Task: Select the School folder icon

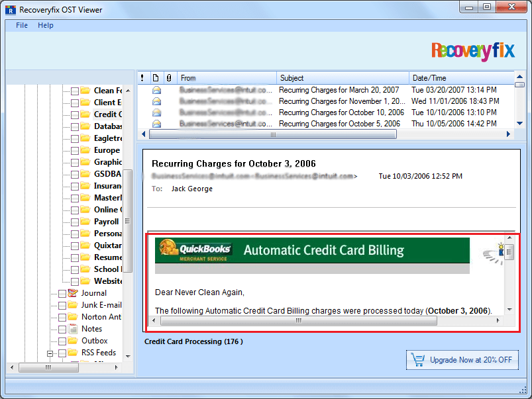Action: tap(85, 269)
